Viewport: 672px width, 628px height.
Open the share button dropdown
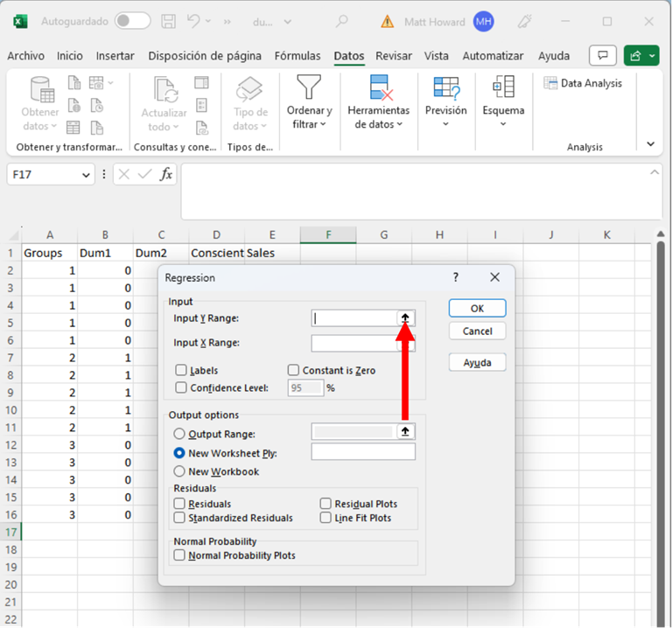[x=653, y=56]
